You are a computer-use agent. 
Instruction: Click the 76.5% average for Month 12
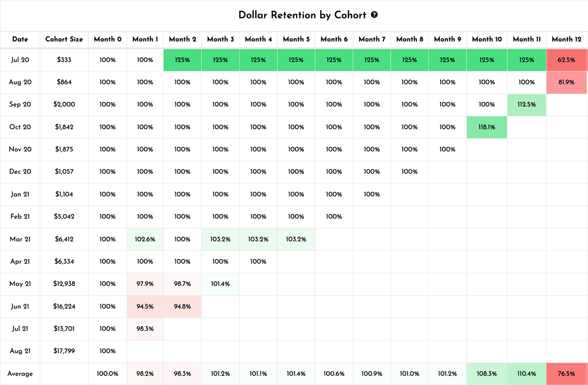[x=566, y=374]
